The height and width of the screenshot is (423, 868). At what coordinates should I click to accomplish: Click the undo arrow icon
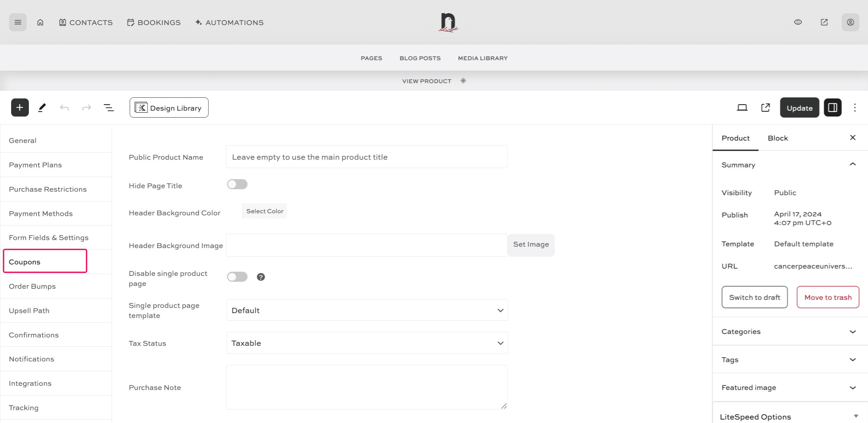tap(64, 107)
